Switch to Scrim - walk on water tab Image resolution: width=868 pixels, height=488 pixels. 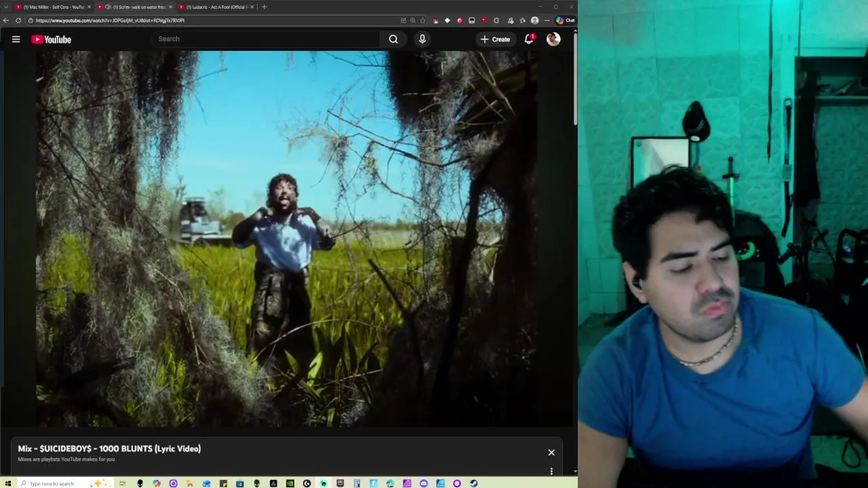[x=135, y=7]
